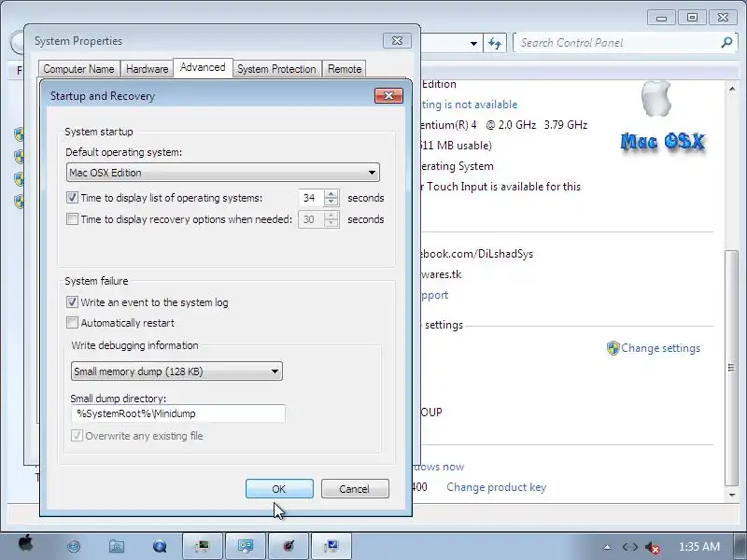The width and height of the screenshot is (747, 560).
Task: Open the Small memory dump dropdown
Action: point(176,371)
